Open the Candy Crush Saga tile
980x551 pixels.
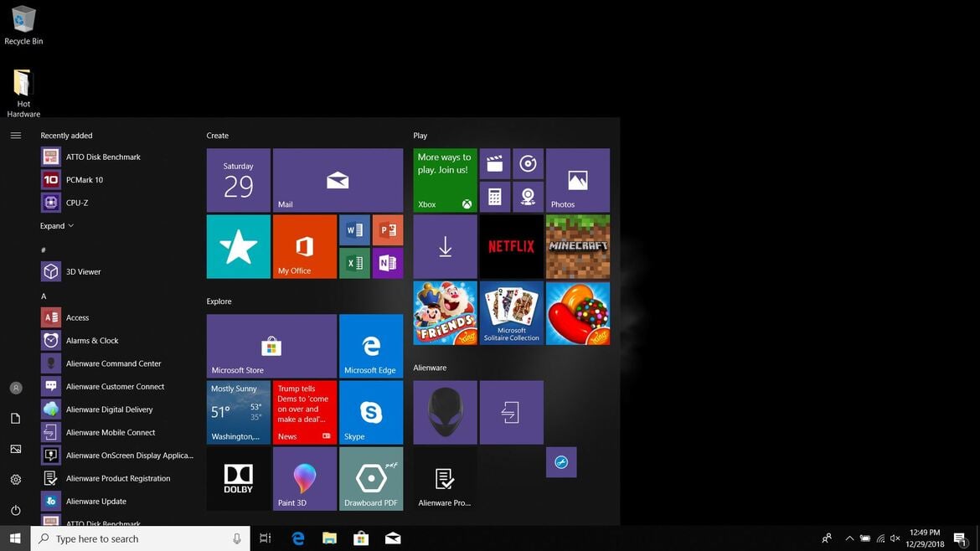tap(577, 312)
